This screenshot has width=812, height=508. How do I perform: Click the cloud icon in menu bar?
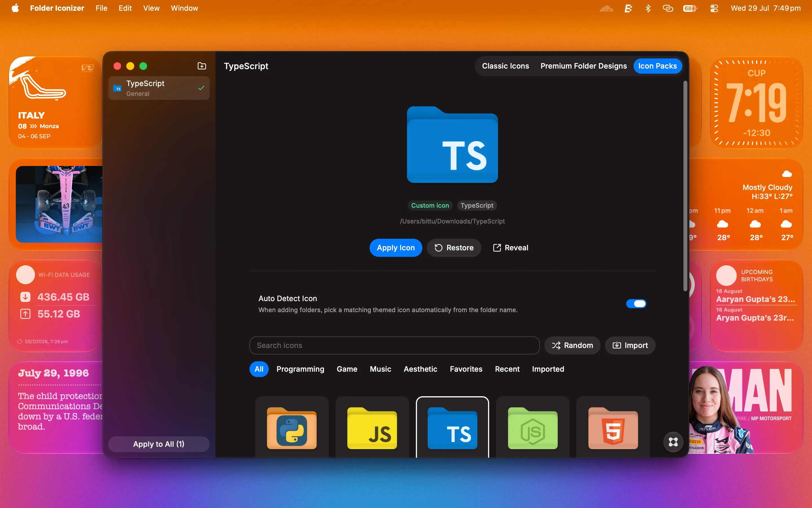(606, 8)
